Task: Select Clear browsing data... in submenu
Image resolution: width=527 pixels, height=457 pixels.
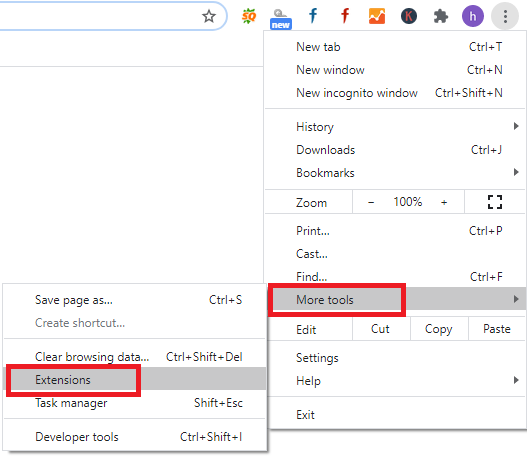Action: pos(134,357)
